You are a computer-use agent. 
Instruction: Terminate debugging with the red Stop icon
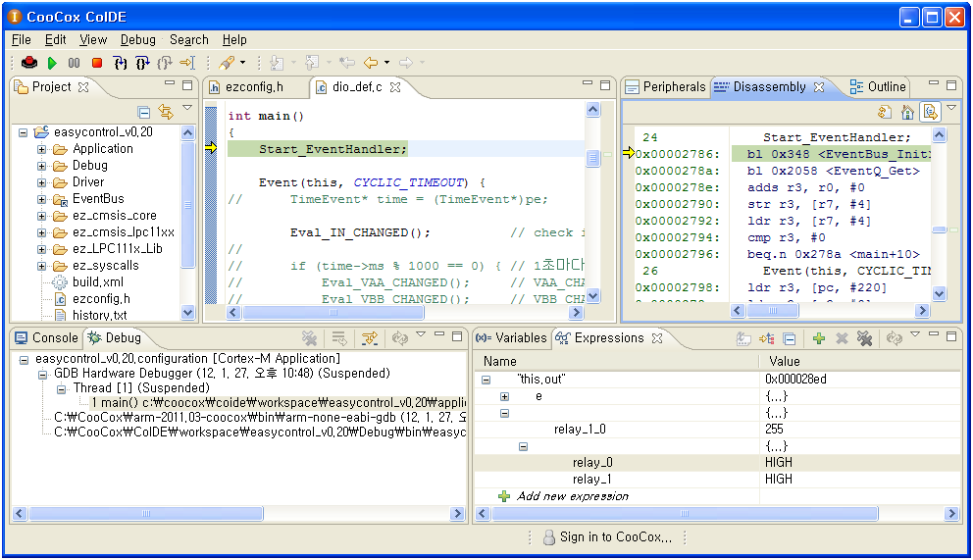pyautogui.click(x=97, y=63)
